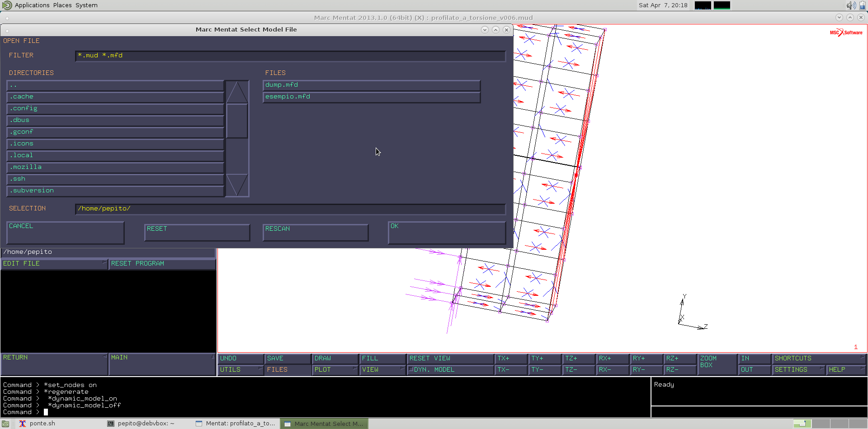Viewport: 868px width, 429px height.
Task: Activate ZOOM BOX
Action: coord(717,364)
